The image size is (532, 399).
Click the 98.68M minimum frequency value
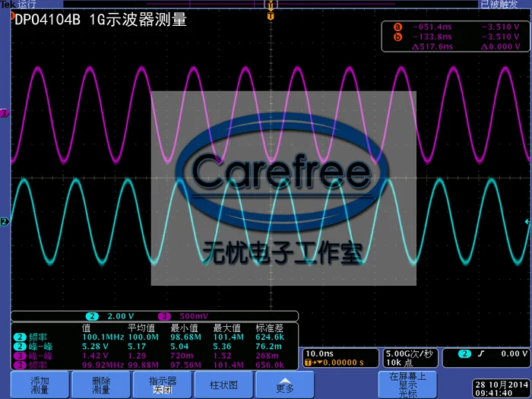(x=185, y=337)
